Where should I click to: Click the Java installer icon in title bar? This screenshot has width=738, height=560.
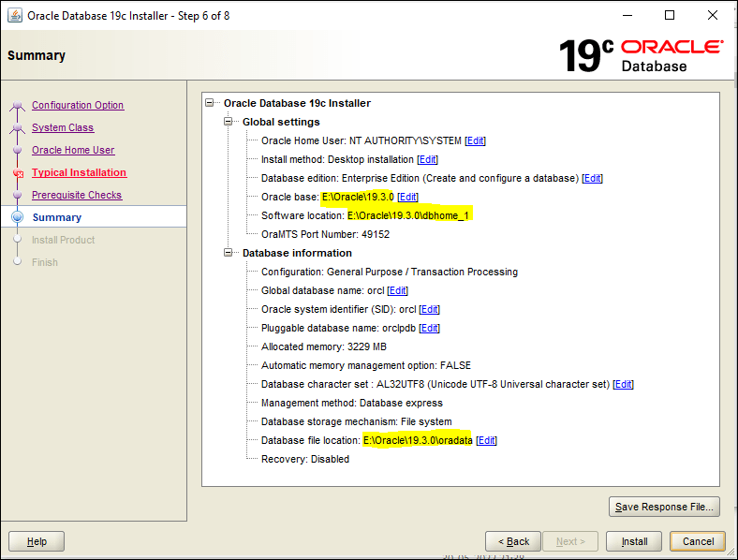coord(15,16)
